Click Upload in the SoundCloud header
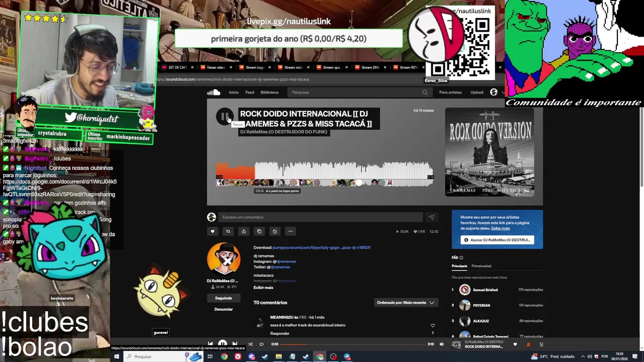This screenshot has height=362, width=644. [477, 92]
